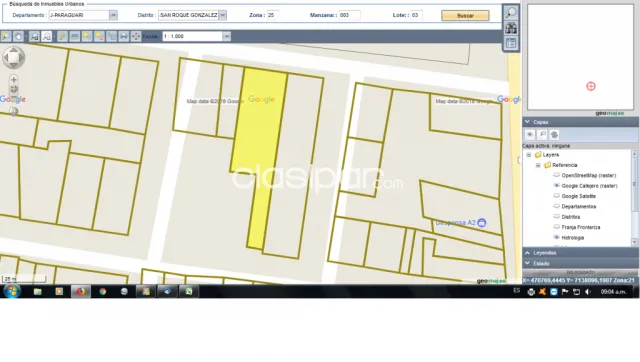Pick the ruler measure tool
This screenshot has height=362, width=640.
tap(75, 36)
